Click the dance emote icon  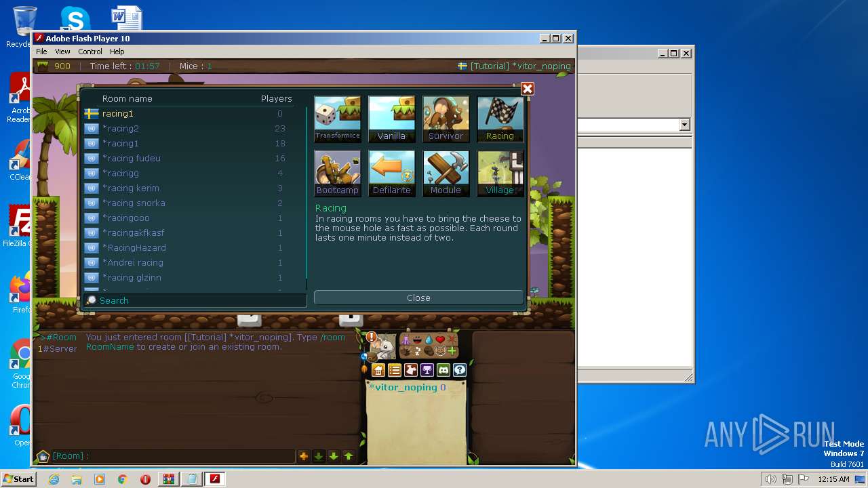[x=406, y=340]
